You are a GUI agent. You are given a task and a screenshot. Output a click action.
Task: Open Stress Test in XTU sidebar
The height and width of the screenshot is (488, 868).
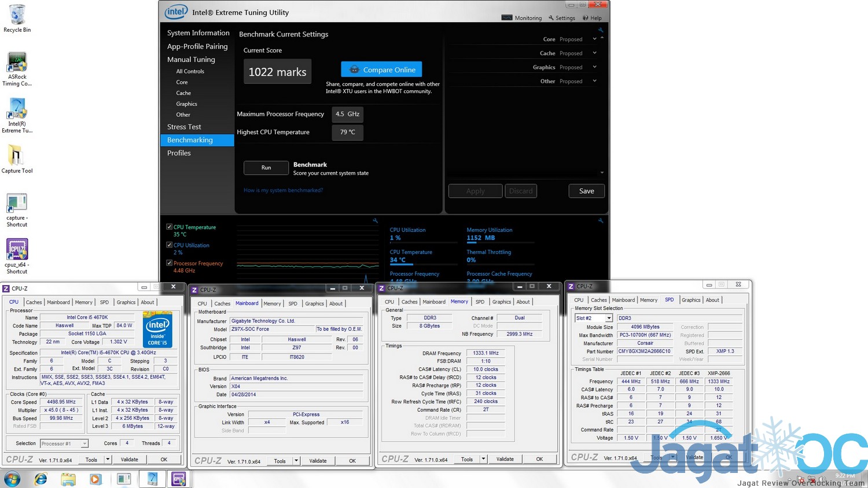[184, 127]
